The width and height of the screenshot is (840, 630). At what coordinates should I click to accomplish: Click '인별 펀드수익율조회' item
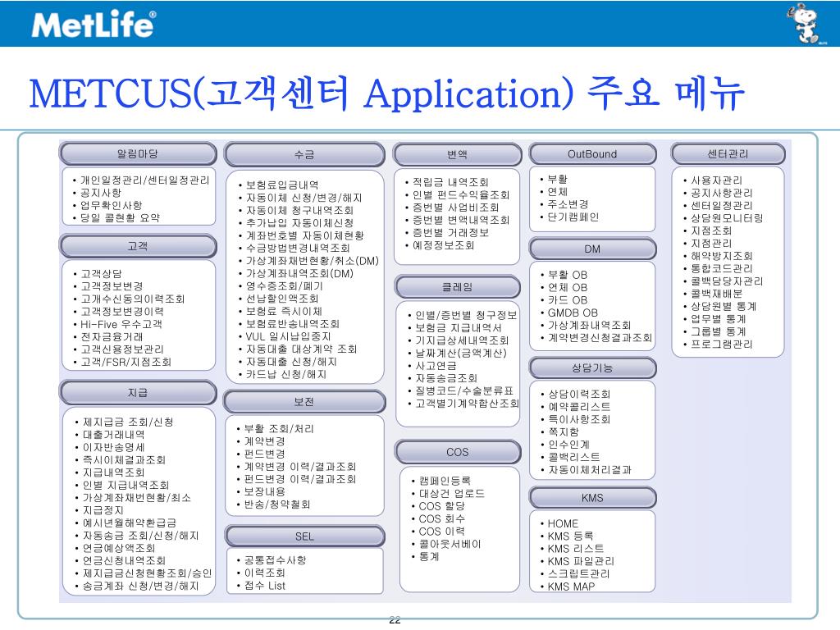point(461,195)
